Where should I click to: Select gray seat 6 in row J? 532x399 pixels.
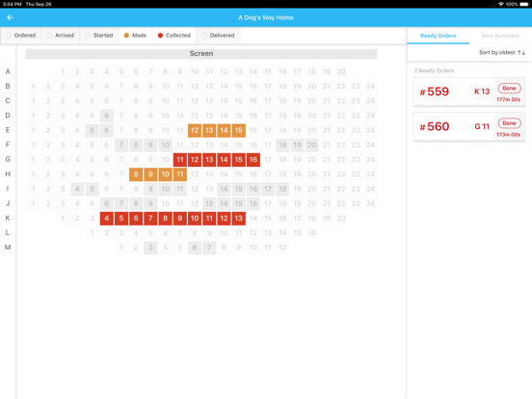(x=107, y=203)
